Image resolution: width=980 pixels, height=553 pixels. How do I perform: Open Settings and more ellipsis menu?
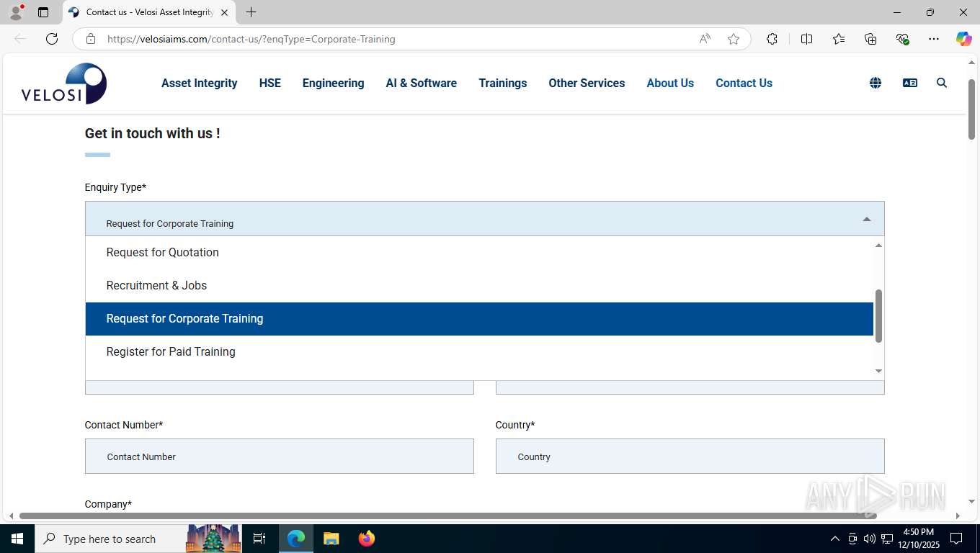(934, 39)
